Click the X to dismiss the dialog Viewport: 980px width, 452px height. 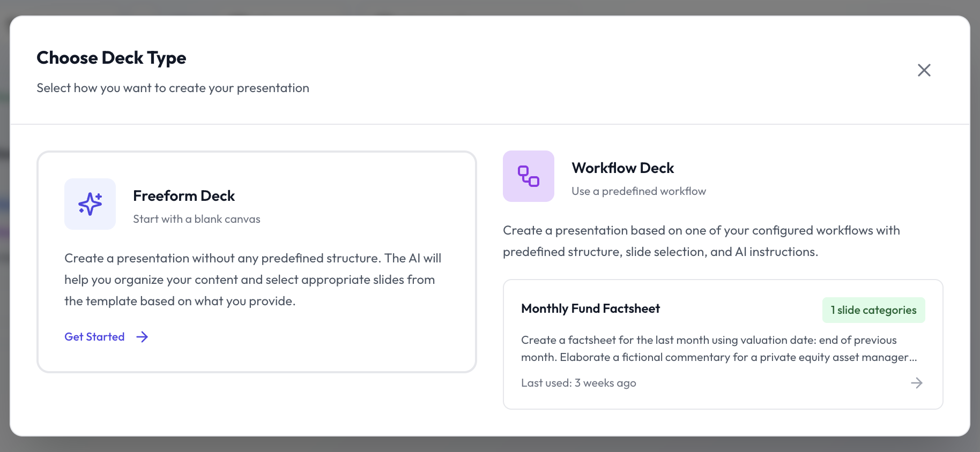coord(924,70)
